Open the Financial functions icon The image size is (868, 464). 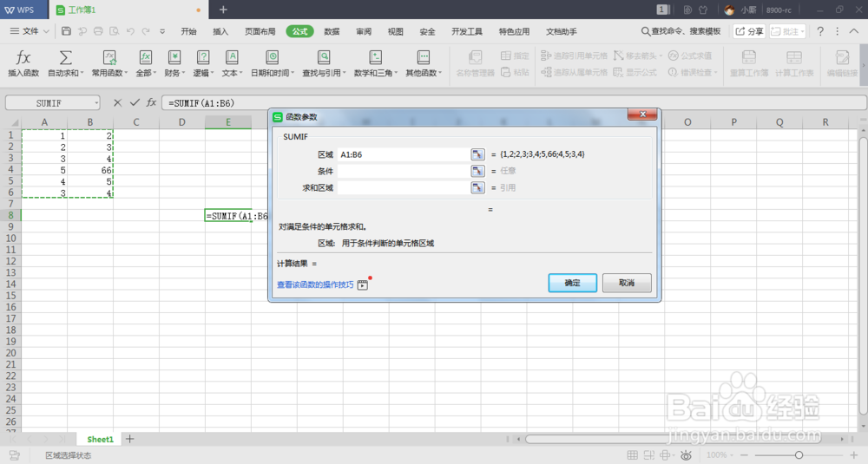coord(174,57)
